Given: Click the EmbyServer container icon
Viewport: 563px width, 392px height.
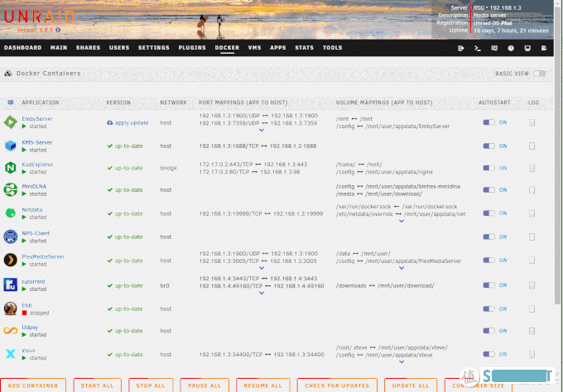Looking at the screenshot, I should (x=11, y=122).
